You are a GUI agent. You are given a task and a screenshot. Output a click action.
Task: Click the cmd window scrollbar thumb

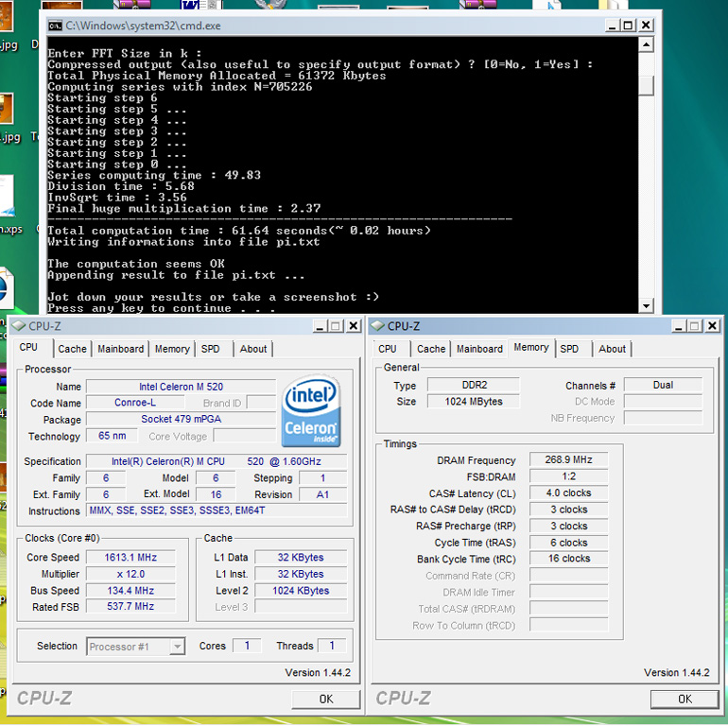pos(647,86)
